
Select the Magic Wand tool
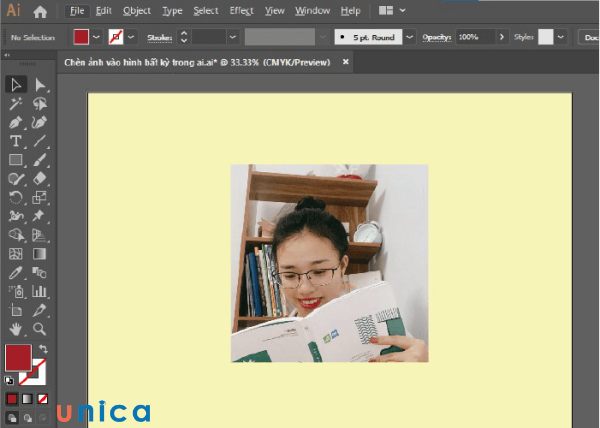16,104
